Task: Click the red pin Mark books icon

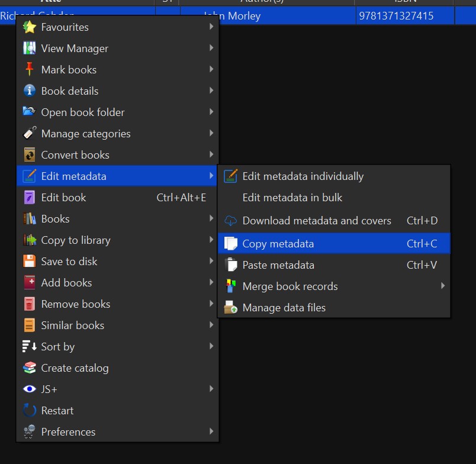Action: (x=29, y=70)
